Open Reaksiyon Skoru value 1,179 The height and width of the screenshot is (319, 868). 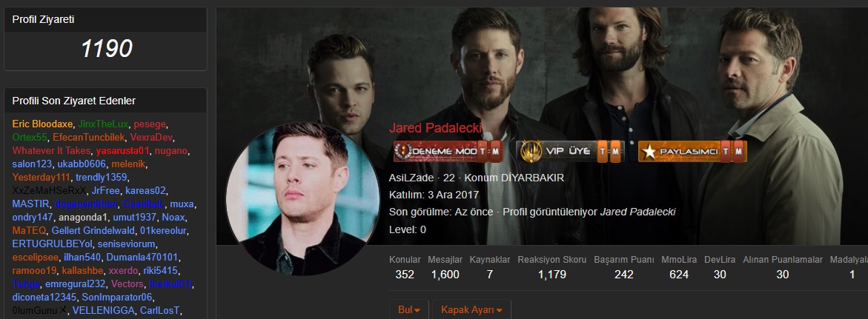(x=552, y=274)
